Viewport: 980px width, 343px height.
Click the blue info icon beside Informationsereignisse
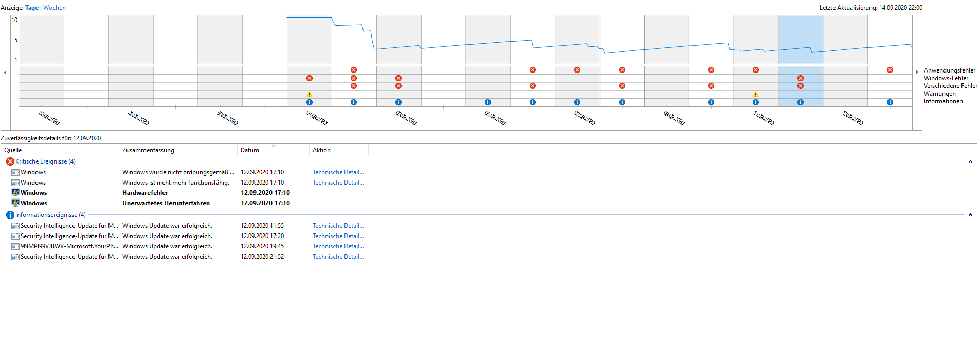pyautogui.click(x=10, y=214)
